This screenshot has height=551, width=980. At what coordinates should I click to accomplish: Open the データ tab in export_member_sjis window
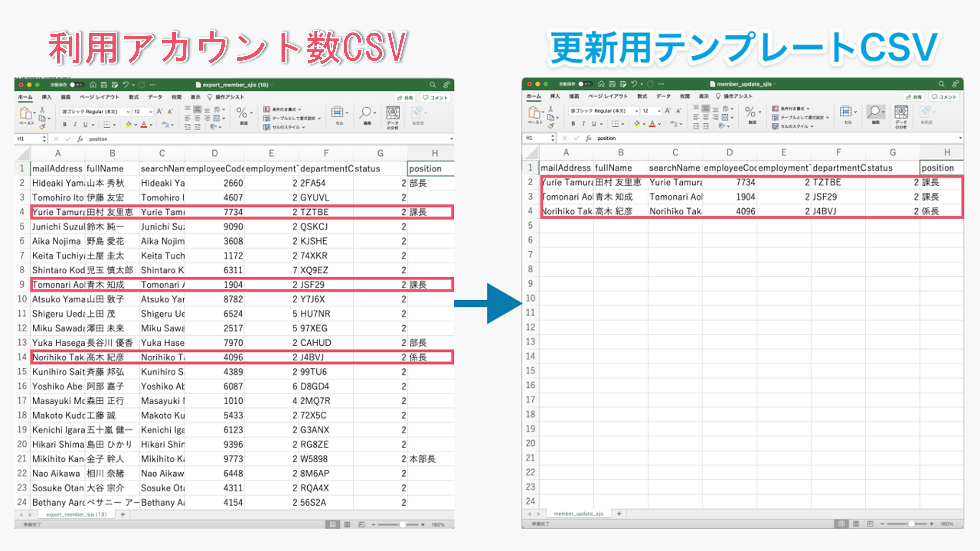pos(155,97)
